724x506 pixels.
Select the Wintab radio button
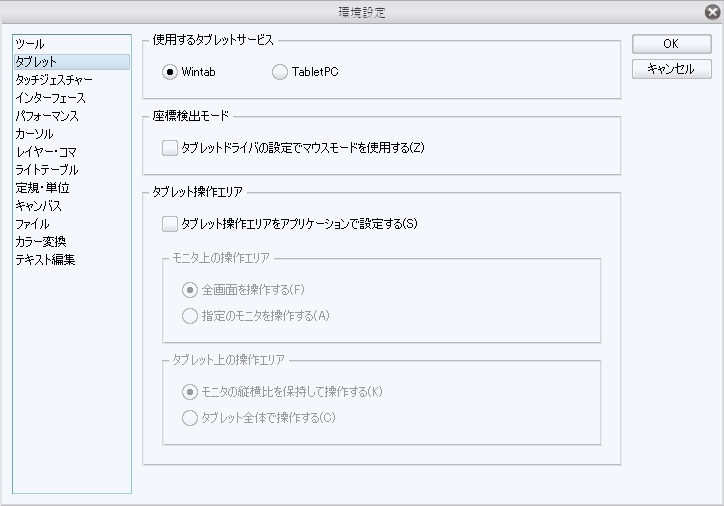[x=170, y=72]
